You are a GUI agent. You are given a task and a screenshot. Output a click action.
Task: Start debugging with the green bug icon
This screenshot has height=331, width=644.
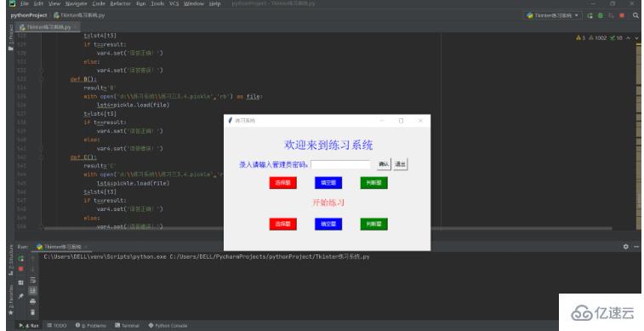(x=601, y=15)
